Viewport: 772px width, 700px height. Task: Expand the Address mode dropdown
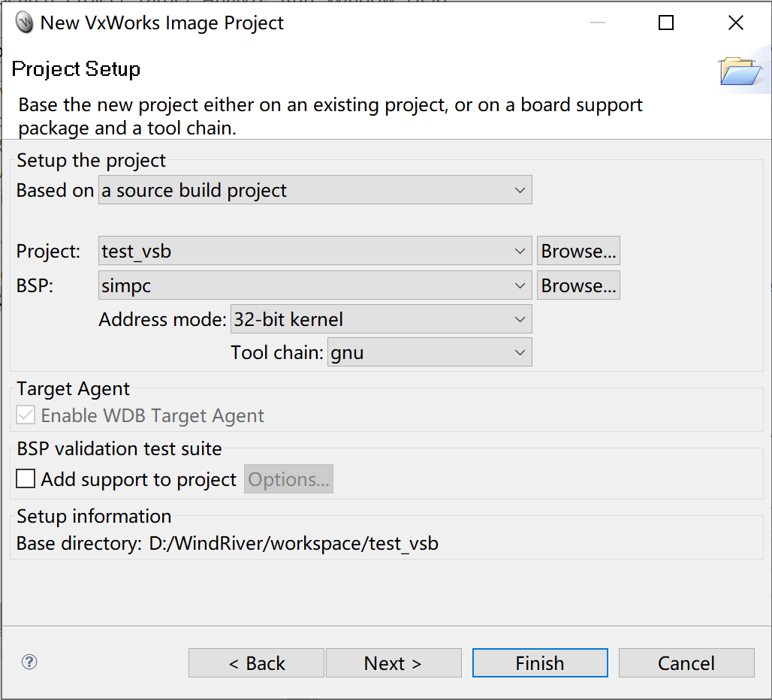520,318
